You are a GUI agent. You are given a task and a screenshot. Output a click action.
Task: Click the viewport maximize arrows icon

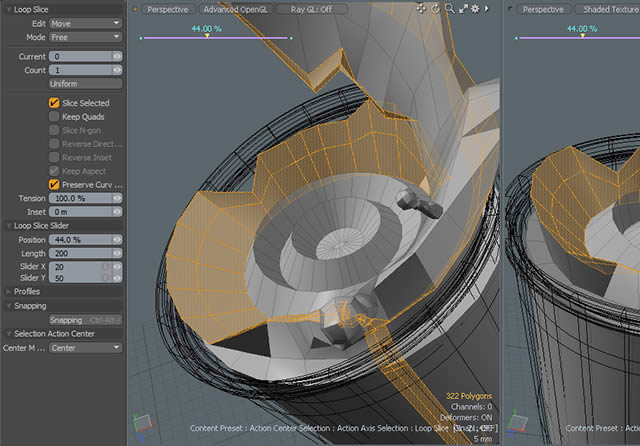(462, 9)
